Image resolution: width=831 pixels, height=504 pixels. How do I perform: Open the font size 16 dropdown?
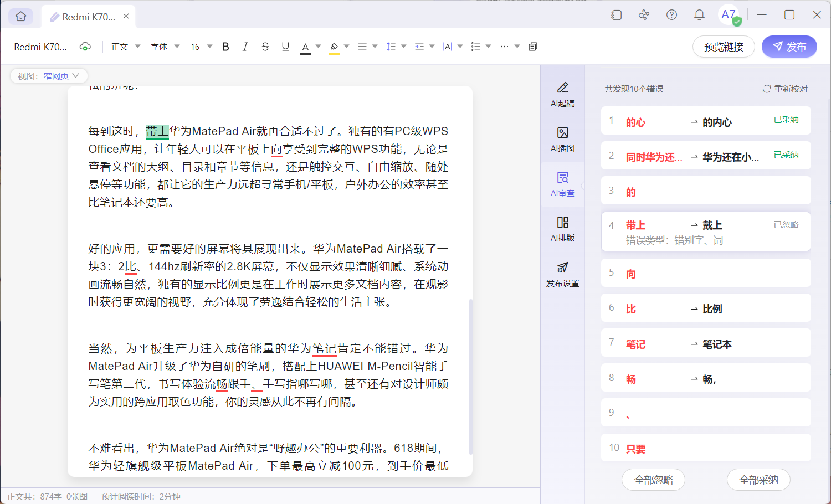200,47
